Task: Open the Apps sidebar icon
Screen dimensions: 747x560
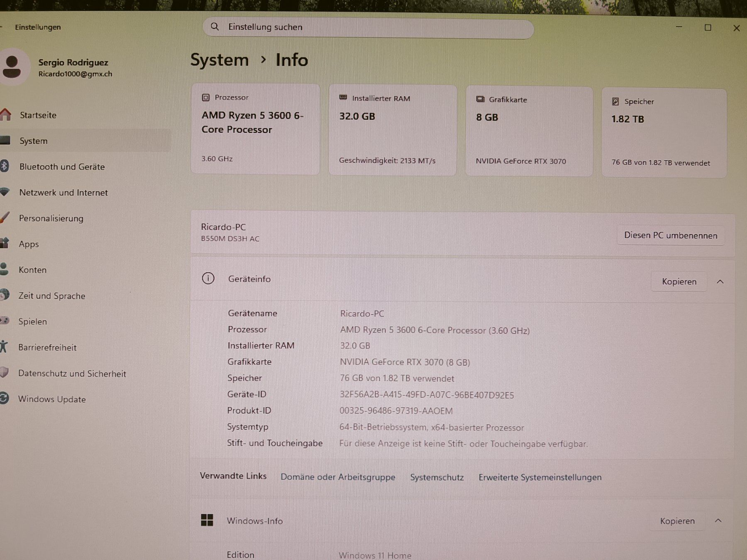Action: click(5, 243)
